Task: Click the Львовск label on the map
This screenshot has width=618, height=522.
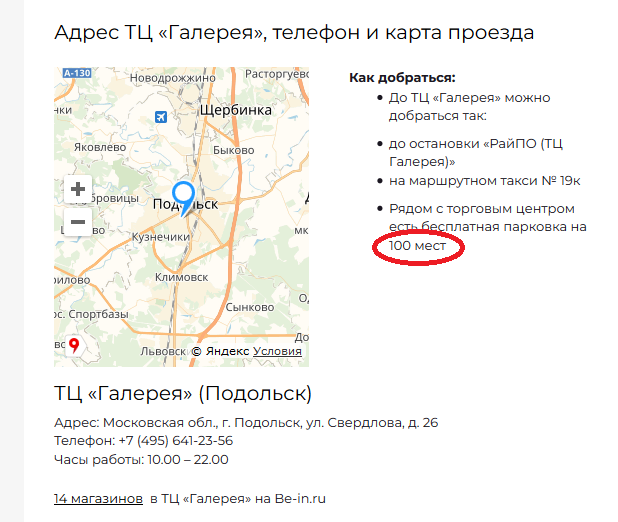Action: click(x=163, y=351)
